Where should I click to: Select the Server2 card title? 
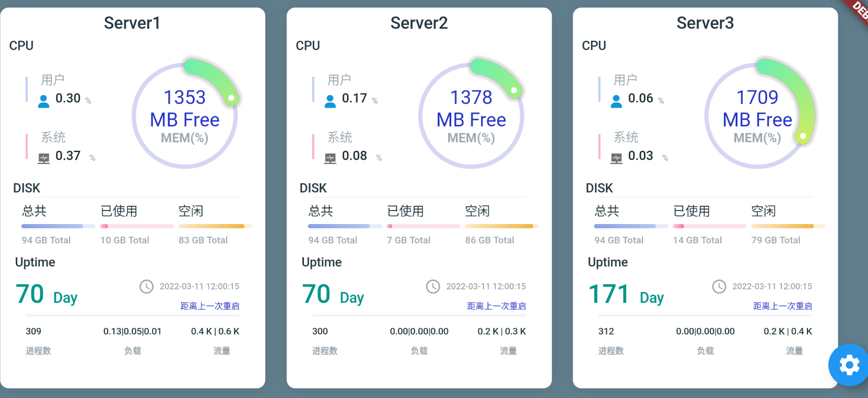(x=419, y=23)
